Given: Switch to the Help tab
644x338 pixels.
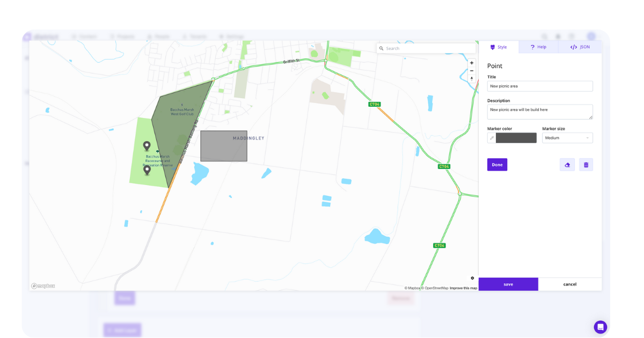Looking at the screenshot, I should click(538, 47).
